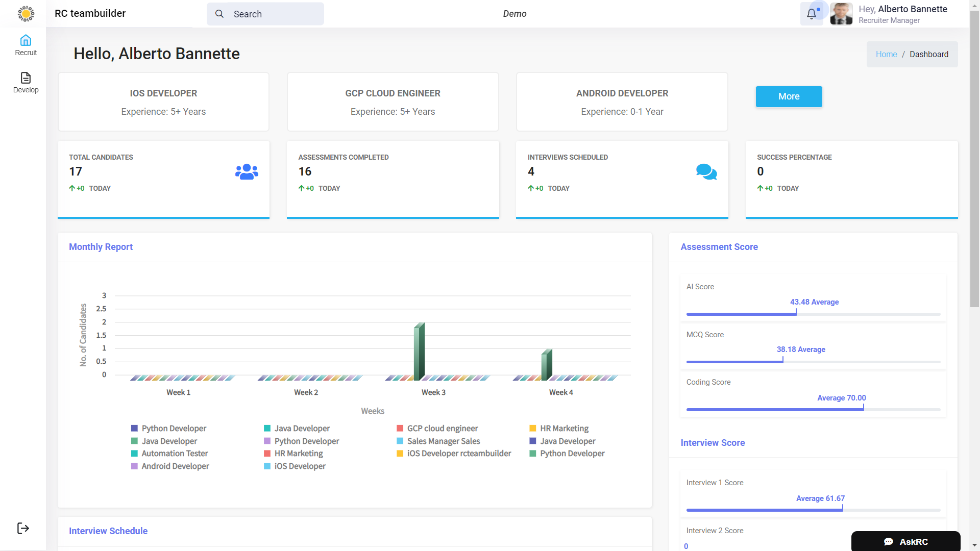This screenshot has width=980, height=551.
Task: Click the Coding Score progress bar
Action: [813, 409]
